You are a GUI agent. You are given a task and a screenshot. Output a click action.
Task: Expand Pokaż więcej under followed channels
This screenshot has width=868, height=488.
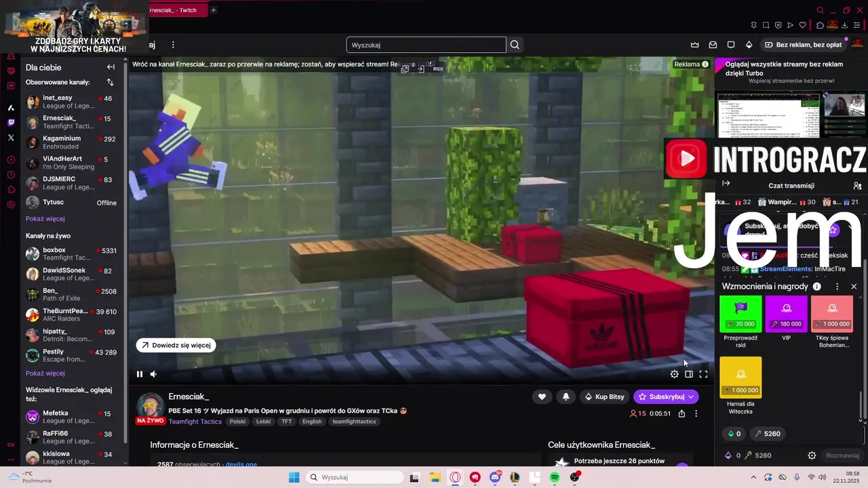tap(45, 219)
